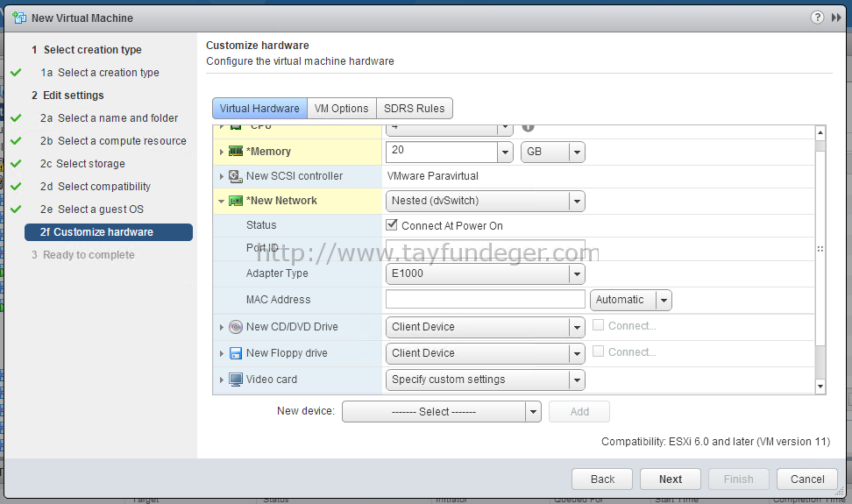Expand the New CD/DVD Drive row
The height and width of the screenshot is (504, 852).
click(x=221, y=328)
